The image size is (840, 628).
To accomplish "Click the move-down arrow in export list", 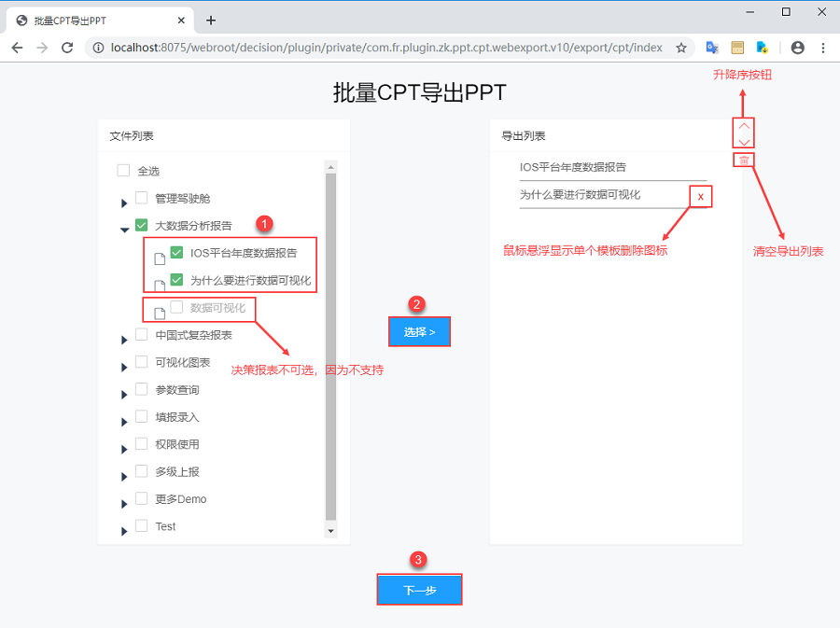I will pyautogui.click(x=744, y=143).
